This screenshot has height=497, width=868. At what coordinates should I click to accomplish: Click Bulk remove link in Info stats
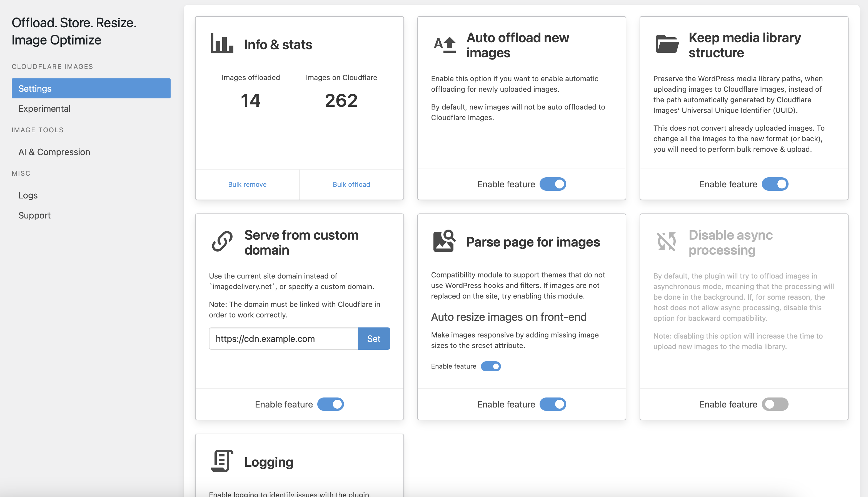click(247, 184)
